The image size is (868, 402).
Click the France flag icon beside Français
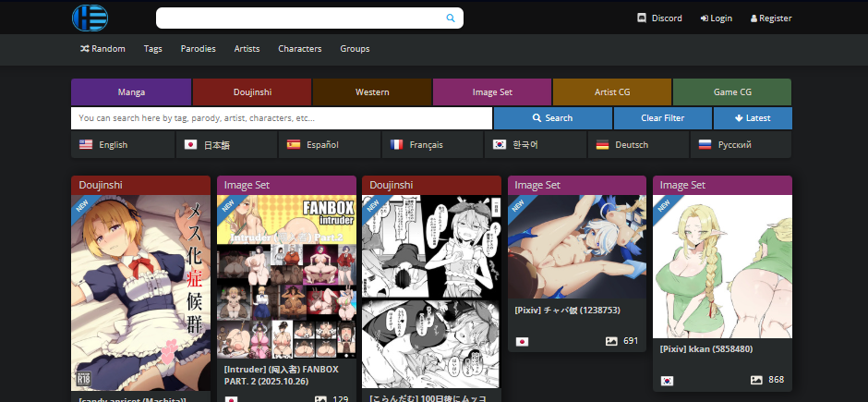coord(396,144)
